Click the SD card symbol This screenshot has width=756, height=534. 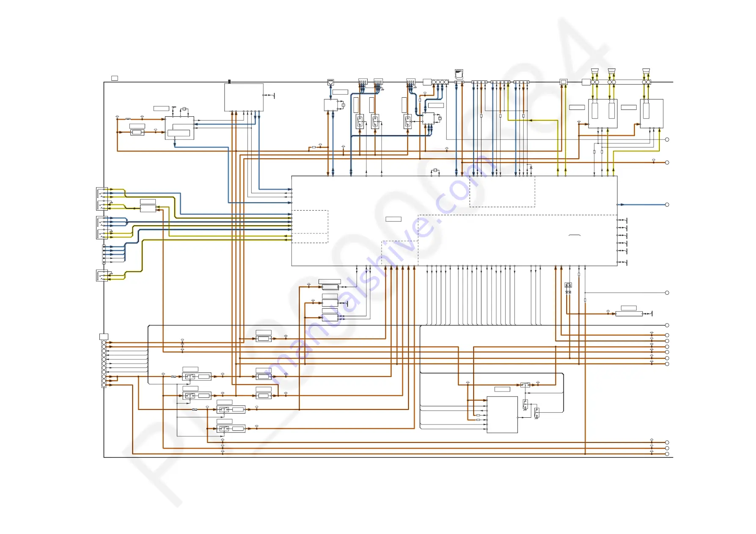(459, 74)
